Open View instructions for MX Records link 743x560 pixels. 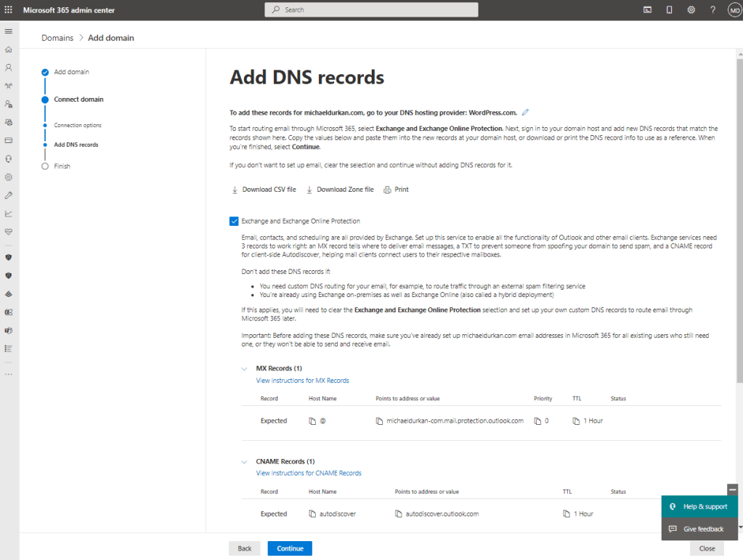coord(302,381)
